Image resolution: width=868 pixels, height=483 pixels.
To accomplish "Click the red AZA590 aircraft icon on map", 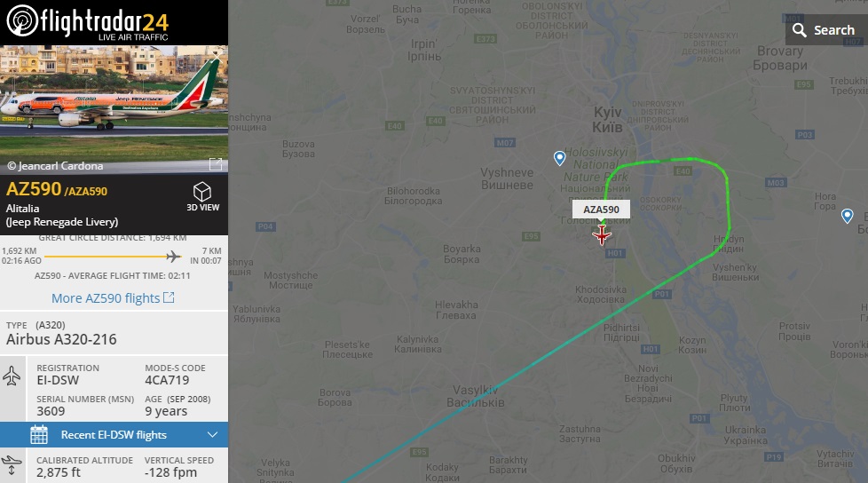I will tap(601, 235).
